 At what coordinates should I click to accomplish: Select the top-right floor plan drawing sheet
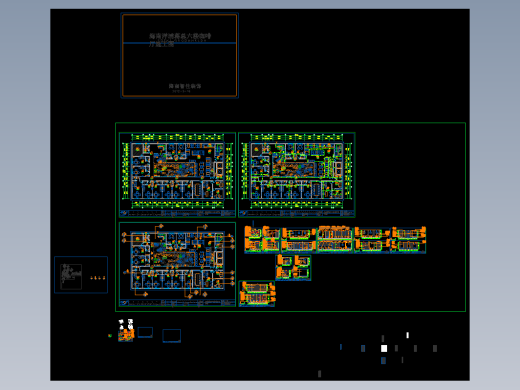coord(297,175)
